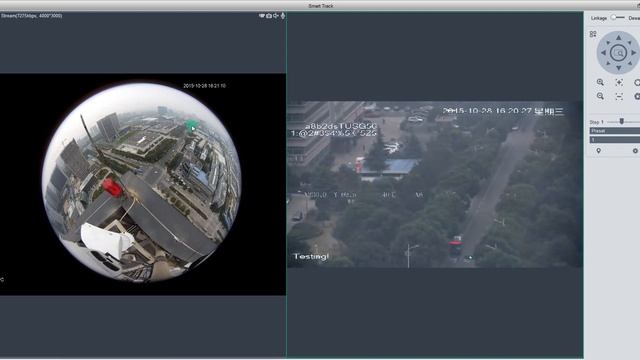Screen dimensions: 640x360
Task: Click the PTZ down-right diagonal arrow
Action: [x=629, y=63]
